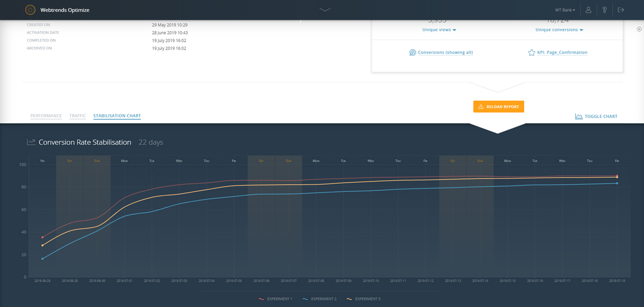This screenshot has width=644, height=307.
Task: Click Experiment 2 start point on 2019-06-28
Action: pos(42,259)
